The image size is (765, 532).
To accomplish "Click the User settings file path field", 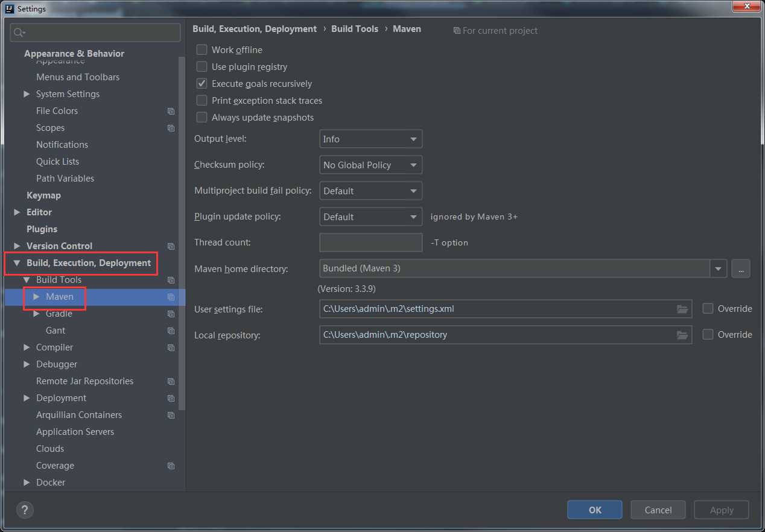I will [x=506, y=309].
